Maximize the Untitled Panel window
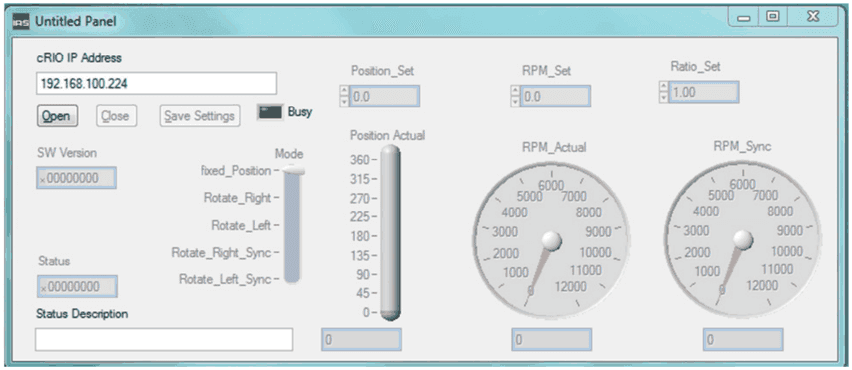 click(x=772, y=18)
